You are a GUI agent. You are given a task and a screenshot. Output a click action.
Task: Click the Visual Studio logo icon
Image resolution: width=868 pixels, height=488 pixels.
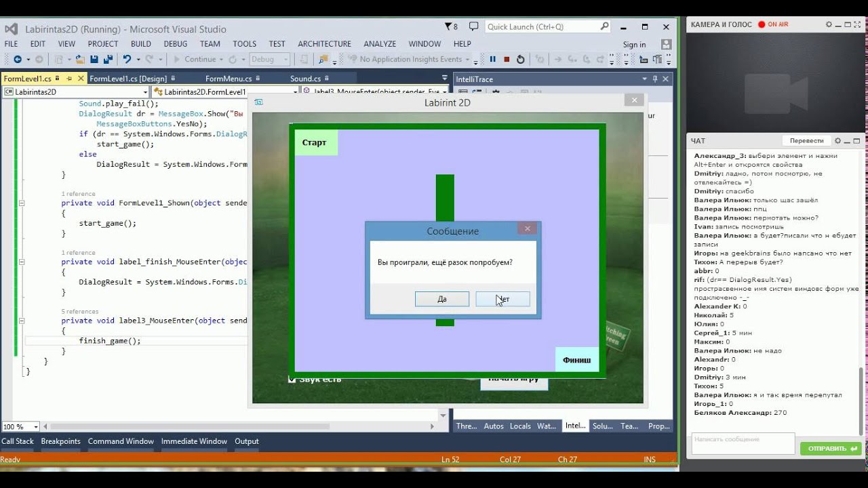click(12, 29)
